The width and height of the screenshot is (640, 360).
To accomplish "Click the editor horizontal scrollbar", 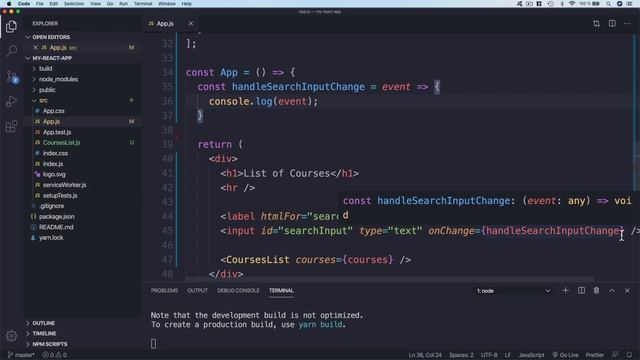I will click(x=390, y=280).
